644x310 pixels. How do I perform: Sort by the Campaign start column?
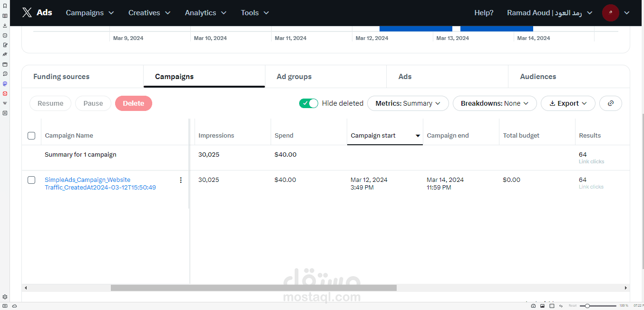[x=385, y=136]
